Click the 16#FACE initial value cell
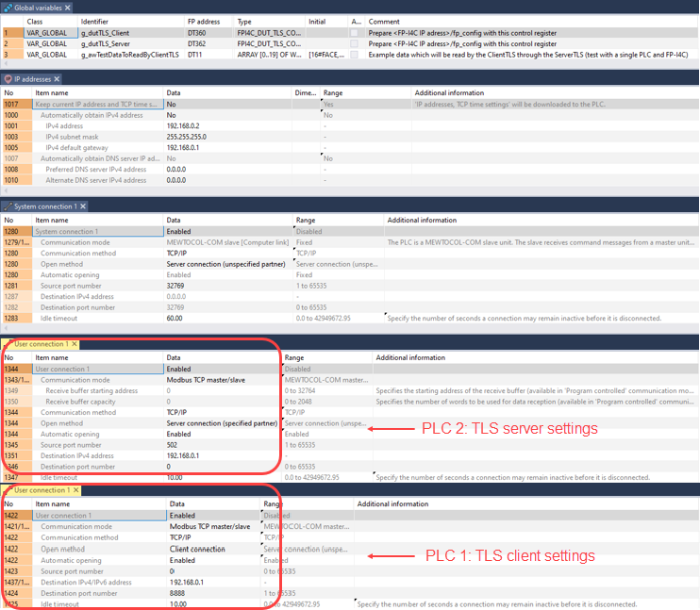The width and height of the screenshot is (700, 610). pos(326,55)
